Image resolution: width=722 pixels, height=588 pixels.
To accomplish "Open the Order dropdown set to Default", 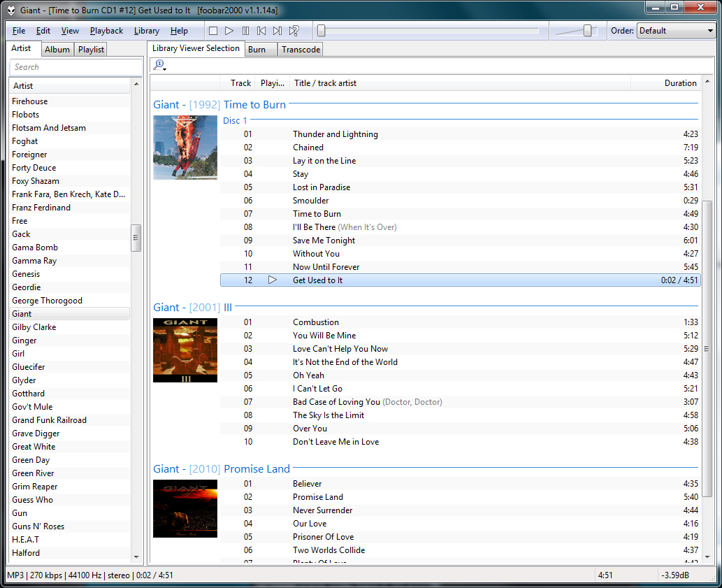I will pos(675,30).
